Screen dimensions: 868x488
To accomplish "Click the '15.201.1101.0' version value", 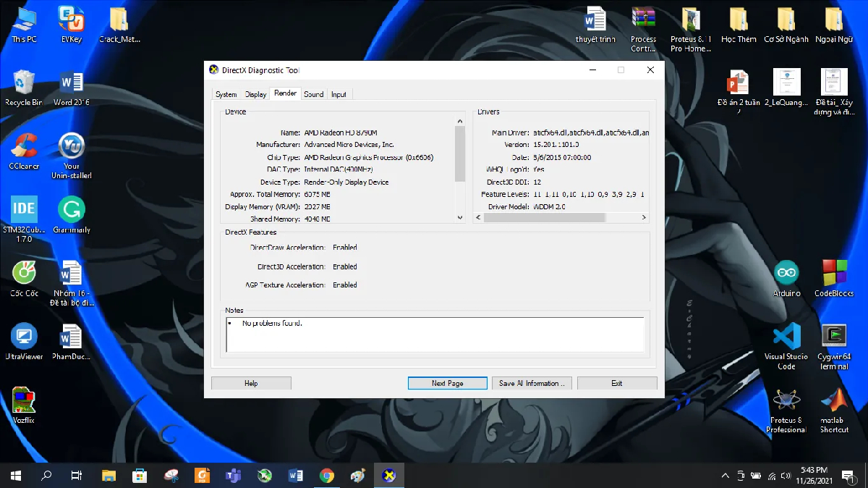I will 556,145.
